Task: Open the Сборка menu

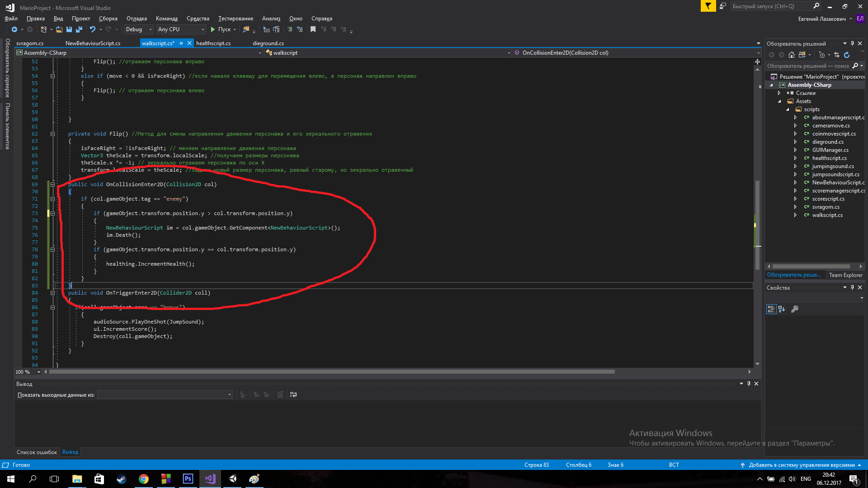Action: [108, 19]
